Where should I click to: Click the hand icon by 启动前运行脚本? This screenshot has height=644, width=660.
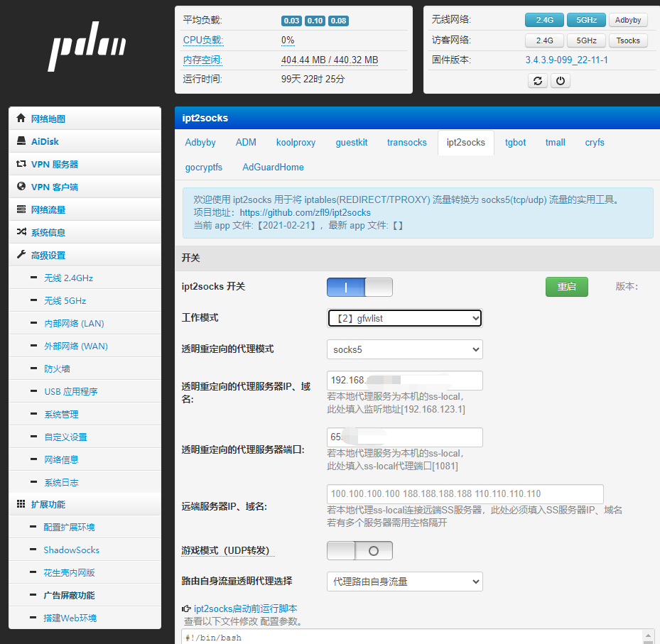tap(186, 608)
